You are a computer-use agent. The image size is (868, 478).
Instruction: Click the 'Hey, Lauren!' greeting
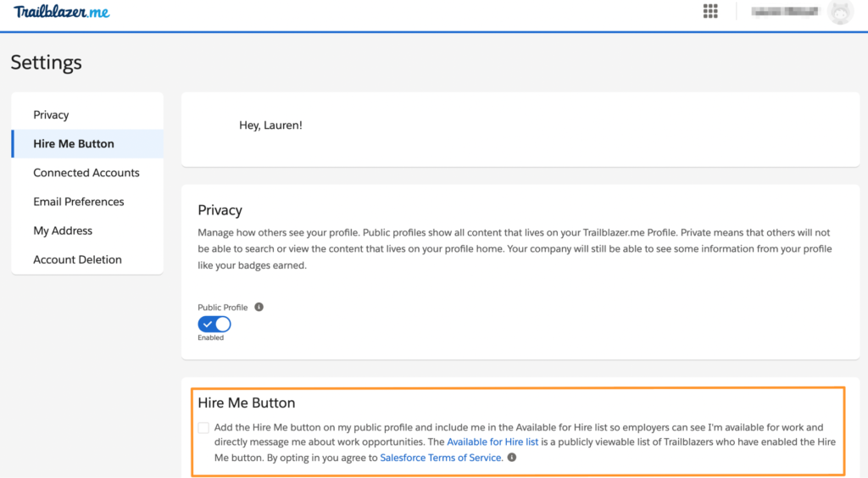click(270, 125)
